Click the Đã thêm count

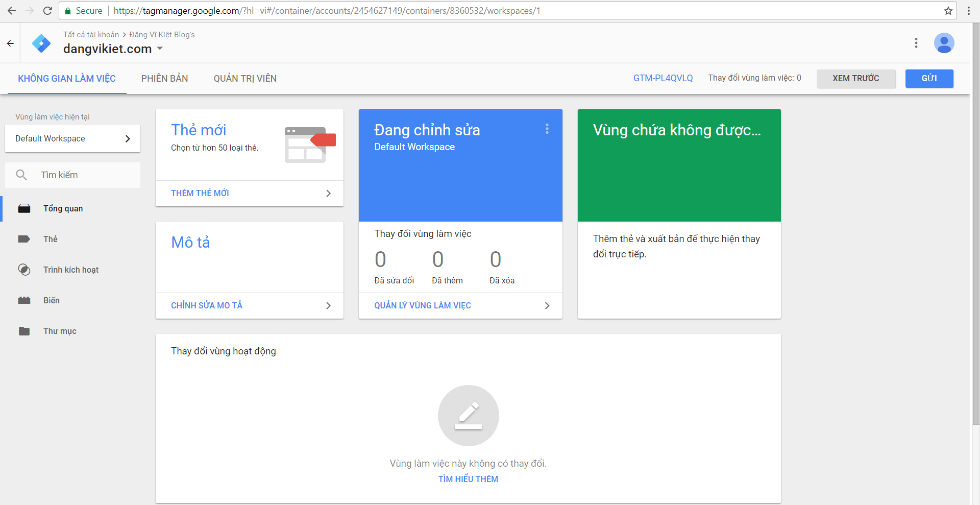tap(438, 259)
